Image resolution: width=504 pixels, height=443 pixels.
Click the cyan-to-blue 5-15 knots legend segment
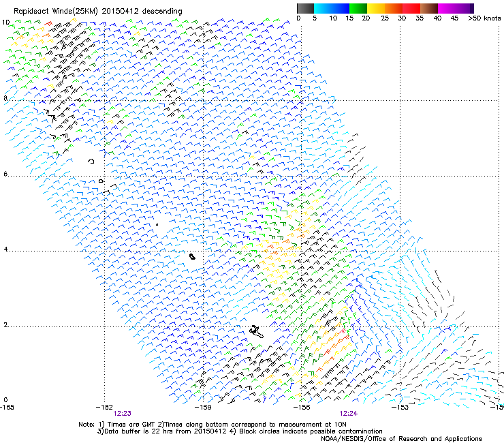(332, 8)
